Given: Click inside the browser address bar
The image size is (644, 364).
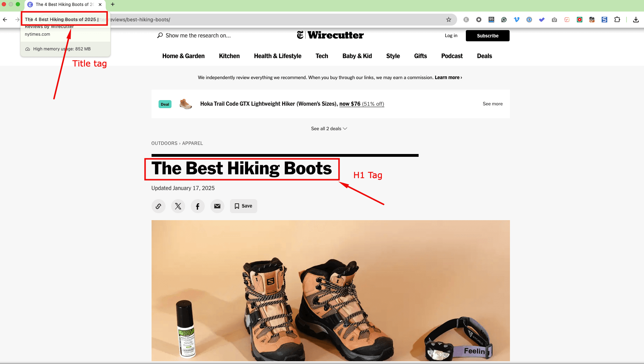Looking at the screenshot, I should click(245, 20).
